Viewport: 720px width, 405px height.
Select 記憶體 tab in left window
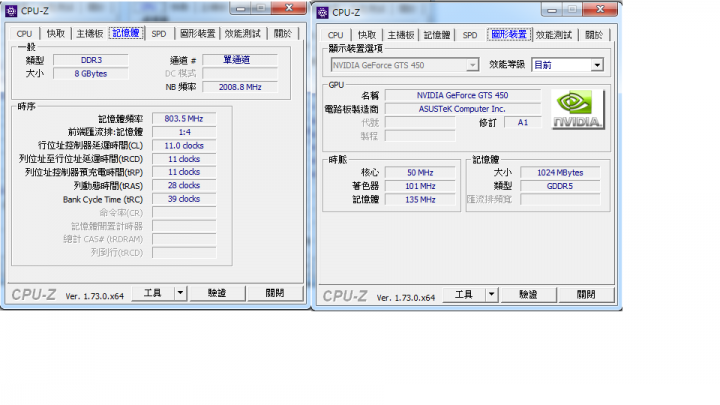coord(126,33)
